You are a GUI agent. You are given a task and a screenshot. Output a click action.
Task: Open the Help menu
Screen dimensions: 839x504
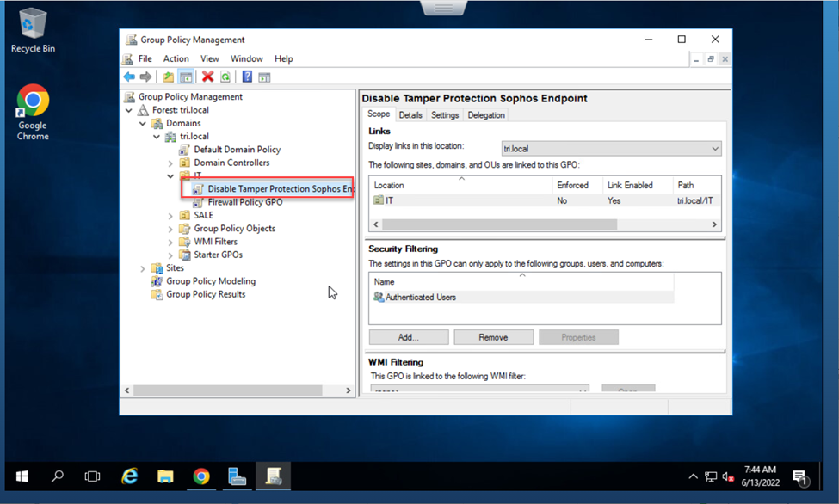click(284, 58)
